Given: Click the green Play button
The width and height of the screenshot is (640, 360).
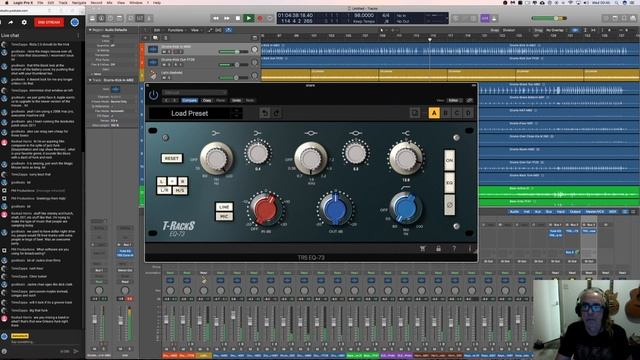Looking at the screenshot, I should (x=249, y=18).
